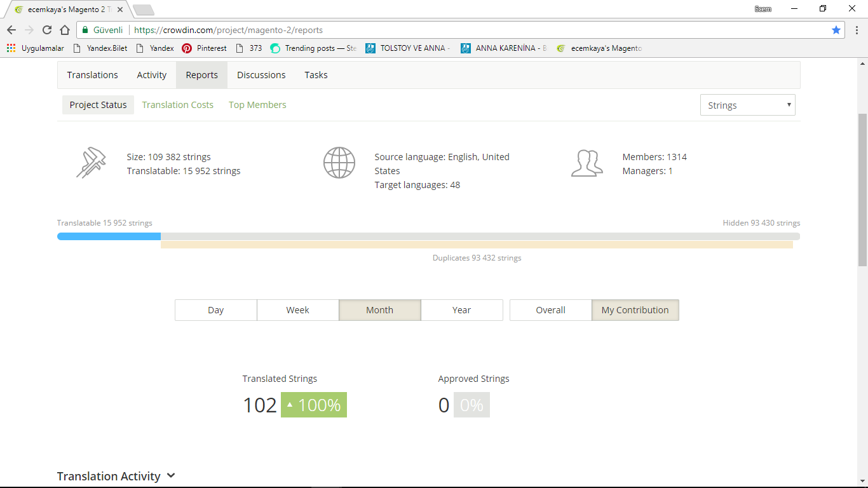Open Trending posts Steemit bookmark
Image resolution: width=868 pixels, height=488 pixels.
click(x=313, y=48)
